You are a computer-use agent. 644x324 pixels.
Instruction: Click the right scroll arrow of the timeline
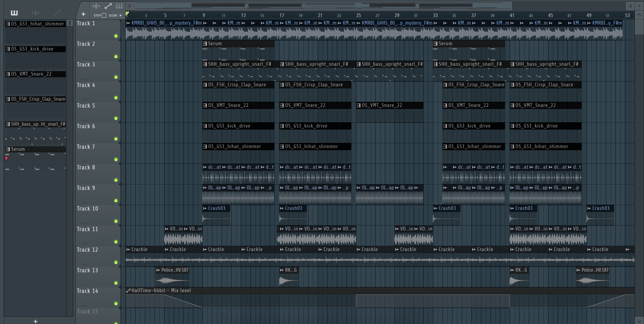click(631, 6)
